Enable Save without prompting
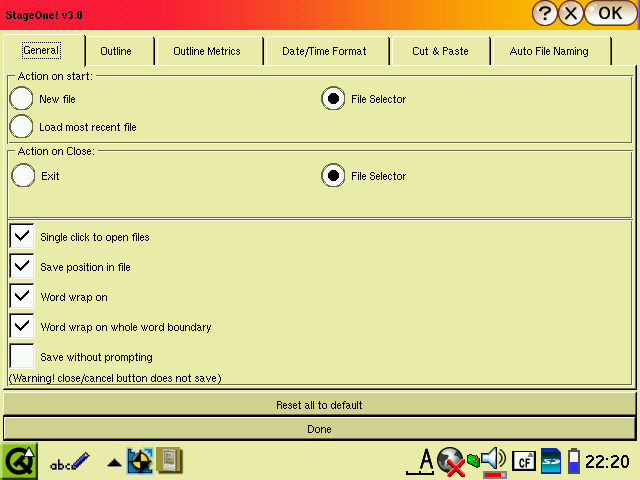Screen dimensions: 640x480 [x=22, y=356]
